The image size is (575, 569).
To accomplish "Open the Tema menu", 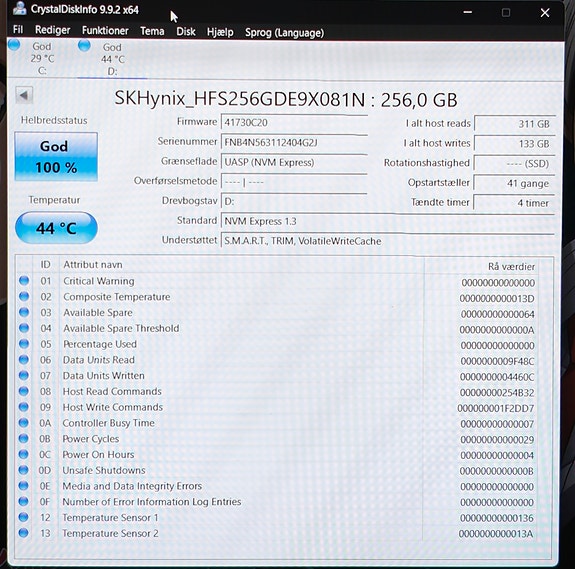I will 152,31.
